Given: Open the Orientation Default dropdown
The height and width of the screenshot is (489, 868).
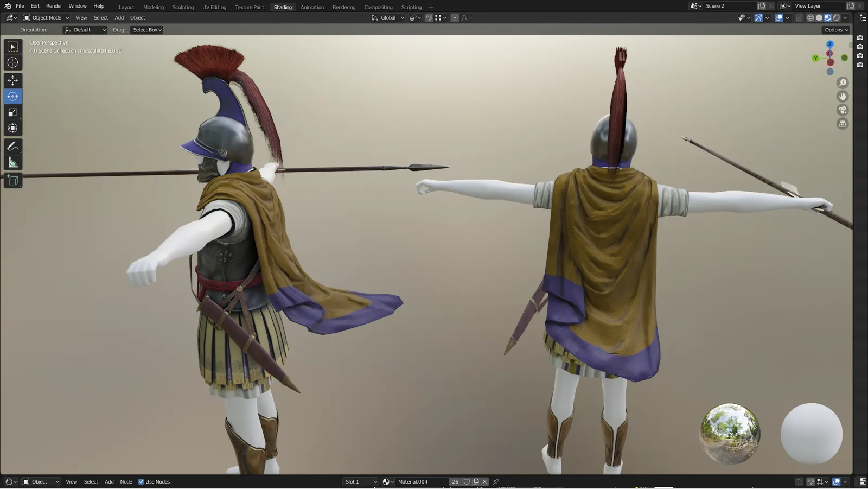Looking at the screenshot, I should pos(85,30).
